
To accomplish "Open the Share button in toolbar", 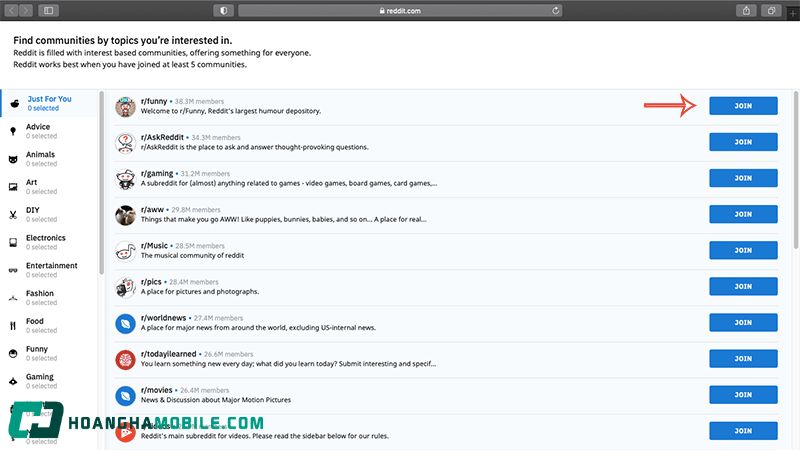I will coord(746,10).
